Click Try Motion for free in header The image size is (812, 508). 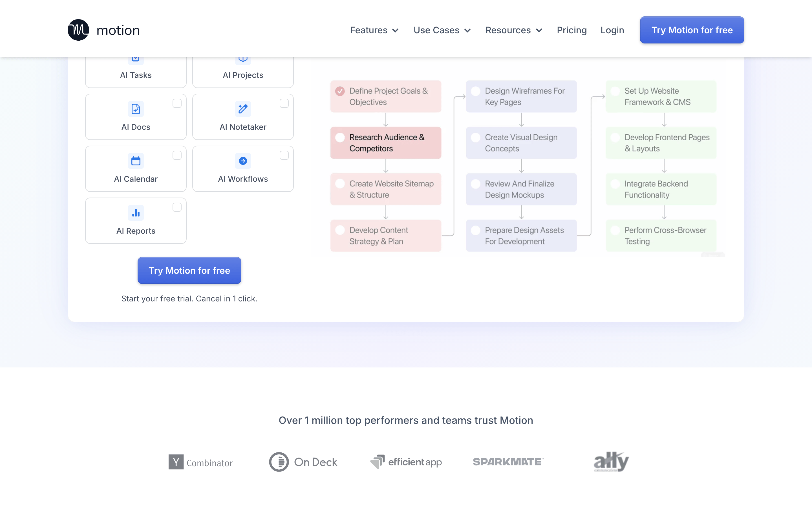click(692, 30)
